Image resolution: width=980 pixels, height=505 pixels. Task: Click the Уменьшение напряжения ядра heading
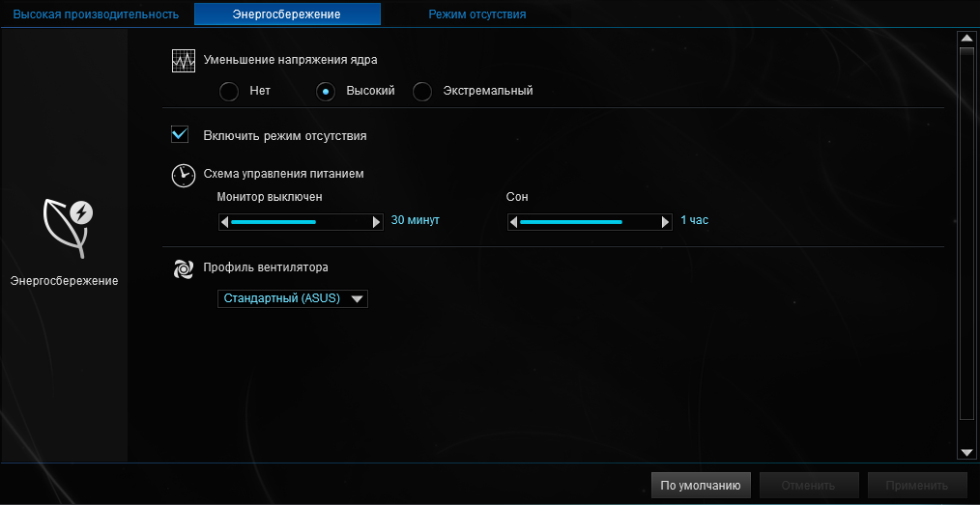click(x=291, y=61)
